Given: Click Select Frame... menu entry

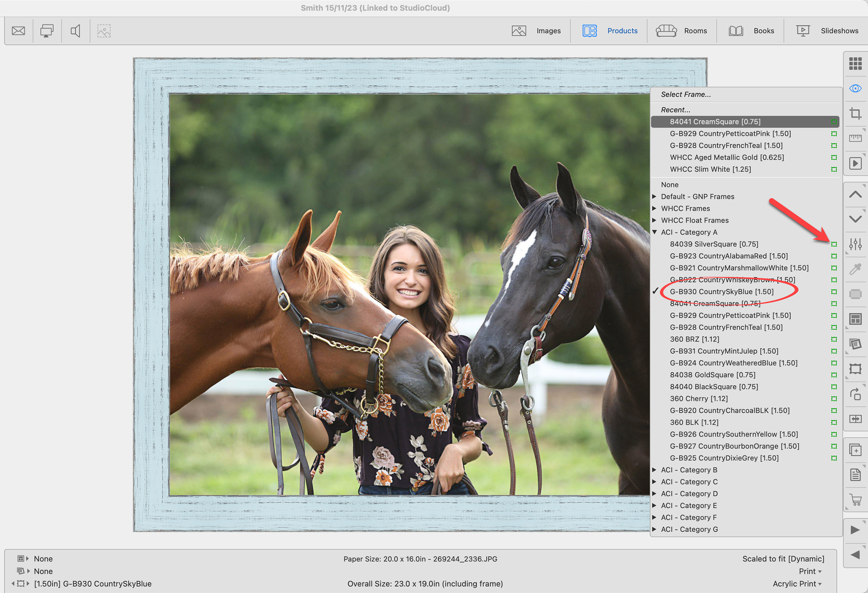Looking at the screenshot, I should (x=686, y=94).
